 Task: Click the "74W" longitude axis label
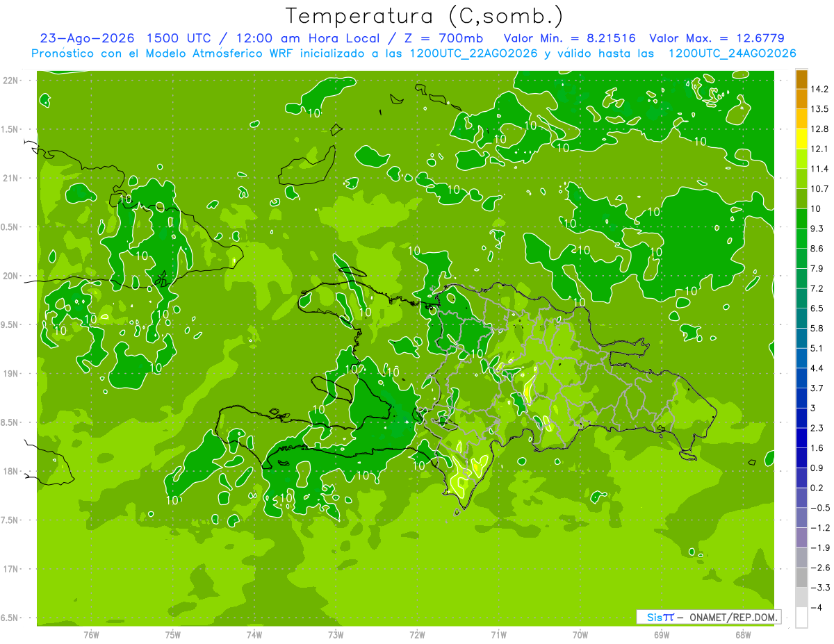click(254, 634)
